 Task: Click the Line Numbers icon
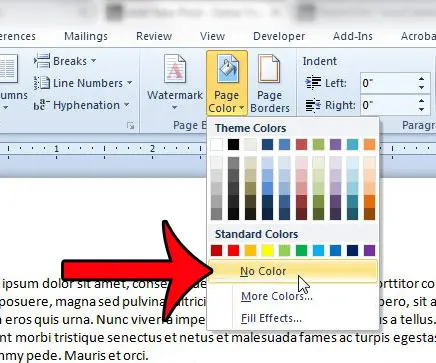(x=42, y=83)
